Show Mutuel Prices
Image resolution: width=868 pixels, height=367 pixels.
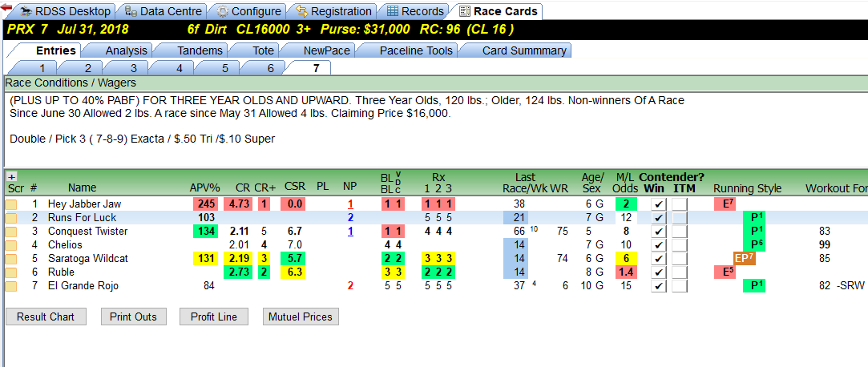(301, 317)
